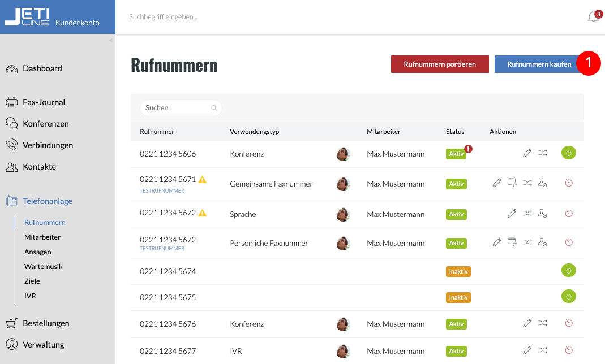Click the Rufnummer column header
This screenshot has width=605, height=364.
click(157, 132)
